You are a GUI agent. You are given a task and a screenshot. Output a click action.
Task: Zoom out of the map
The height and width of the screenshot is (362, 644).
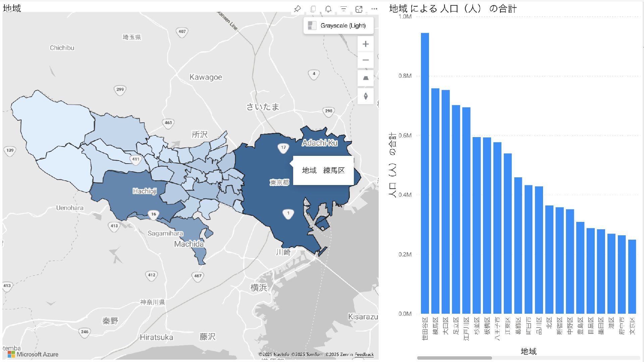366,60
